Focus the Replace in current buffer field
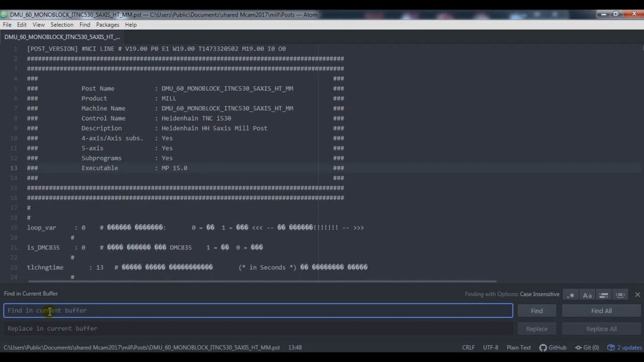The height and width of the screenshot is (362, 644). coord(258,329)
